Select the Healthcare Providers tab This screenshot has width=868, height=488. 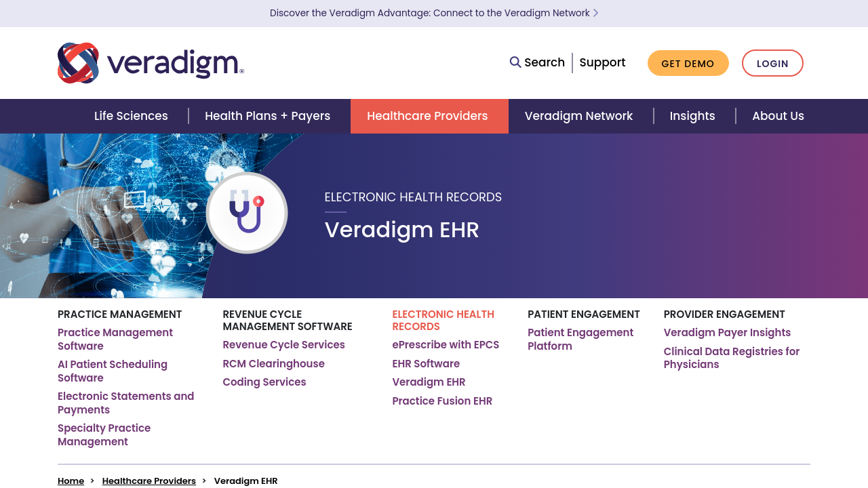pos(427,116)
